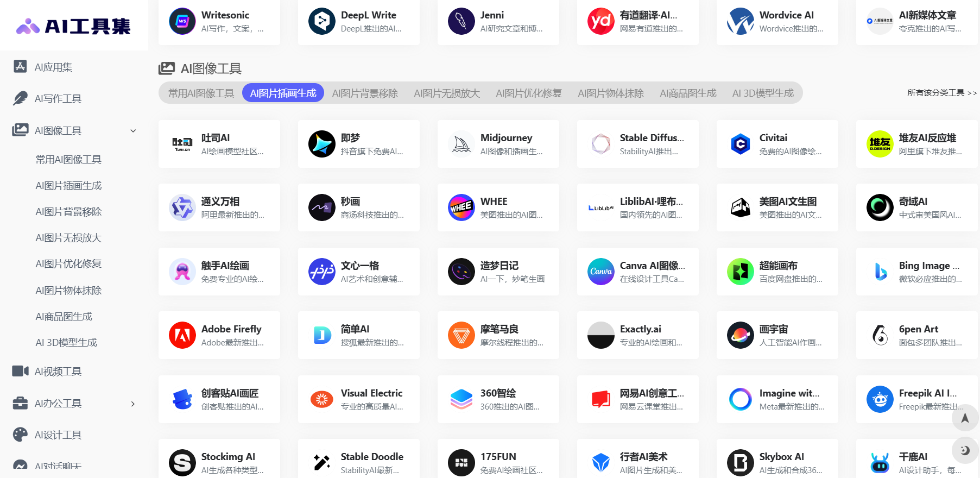Click the Freepik robot logo icon

[x=880, y=399]
